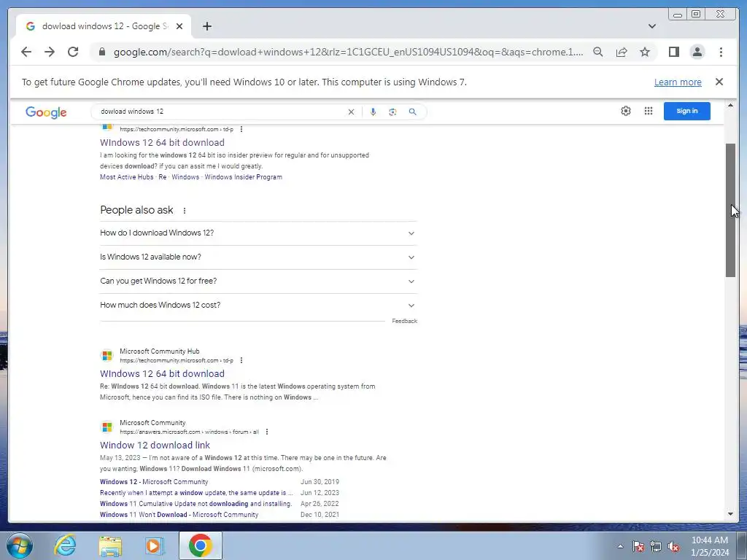Screen dimensions: 747x560
Task: Open Action Center flag icon
Action: 638,546
